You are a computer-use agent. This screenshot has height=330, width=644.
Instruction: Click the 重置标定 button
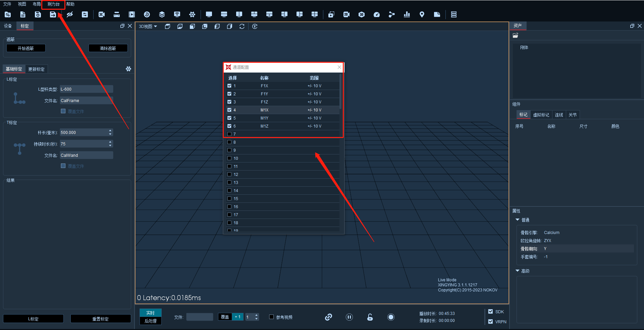[x=101, y=319]
